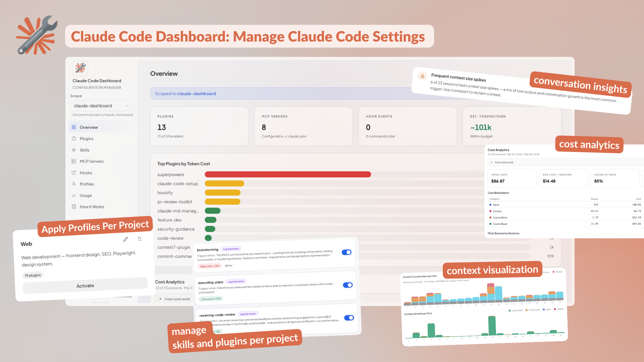Click the MCP Servers icon in sidebar
The image size is (644, 362).
point(74,161)
